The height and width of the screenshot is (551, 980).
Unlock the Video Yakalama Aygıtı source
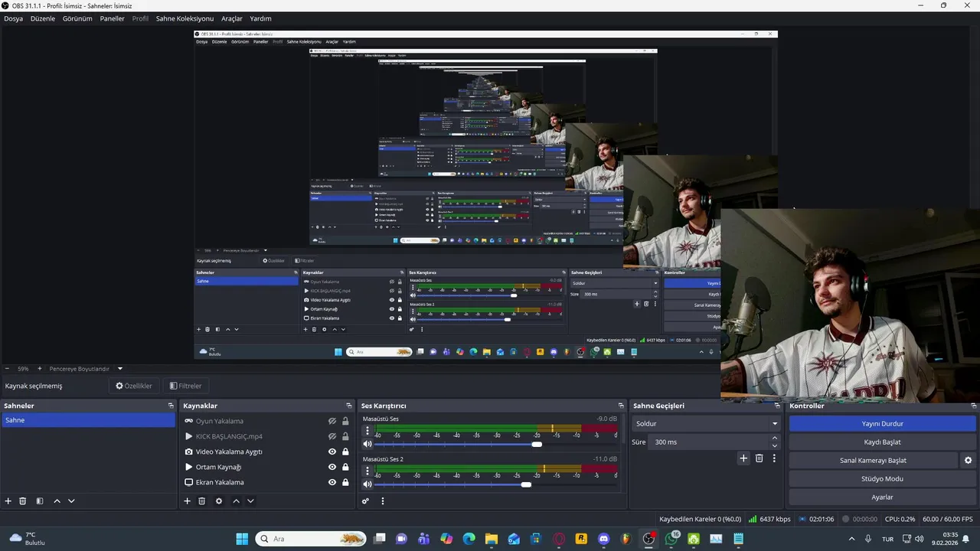[x=345, y=452]
